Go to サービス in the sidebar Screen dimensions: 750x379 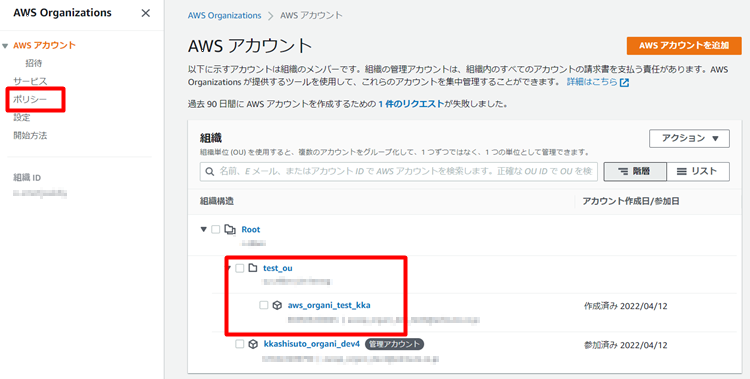coord(30,81)
